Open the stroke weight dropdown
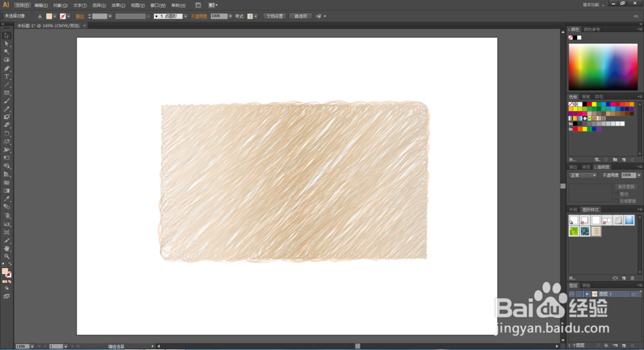Screen dimensions: 644x350 [x=110, y=17]
